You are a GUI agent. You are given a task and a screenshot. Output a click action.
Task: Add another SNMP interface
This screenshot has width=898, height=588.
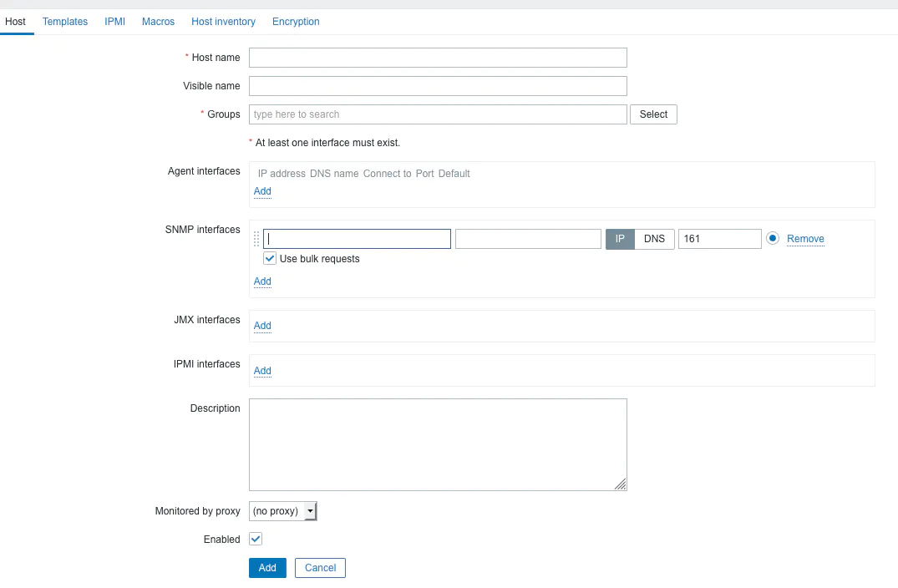(x=262, y=281)
